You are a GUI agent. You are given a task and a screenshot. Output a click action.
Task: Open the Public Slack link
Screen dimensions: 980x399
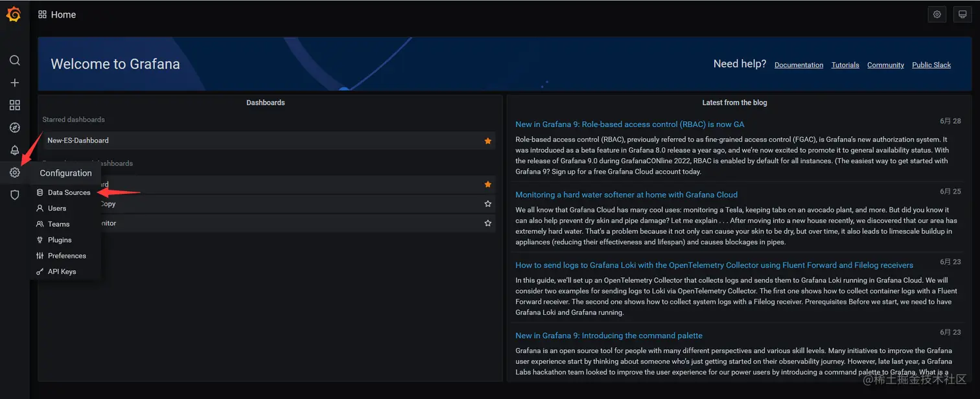[931, 65]
